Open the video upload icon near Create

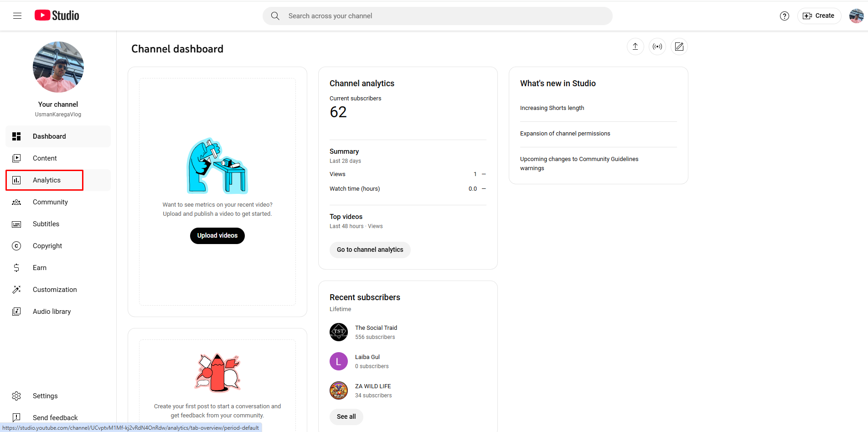tap(635, 46)
